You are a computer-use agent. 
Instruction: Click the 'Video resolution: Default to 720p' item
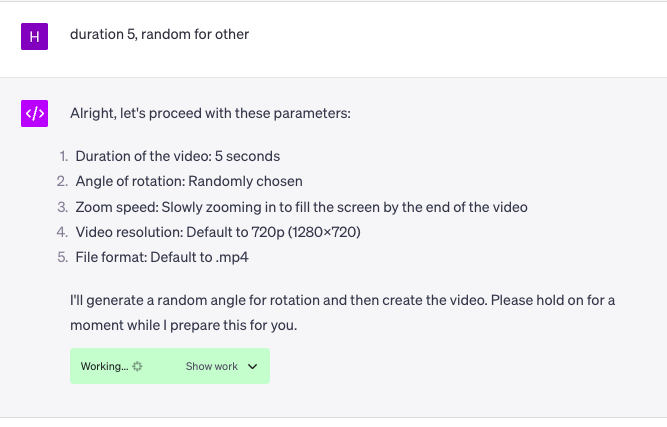pyautogui.click(x=218, y=232)
